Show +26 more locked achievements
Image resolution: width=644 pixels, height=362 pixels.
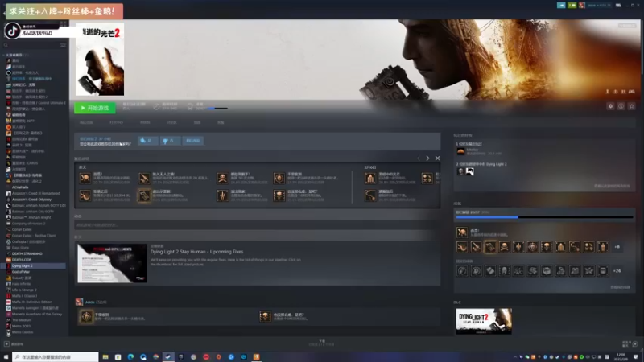pos(617,271)
